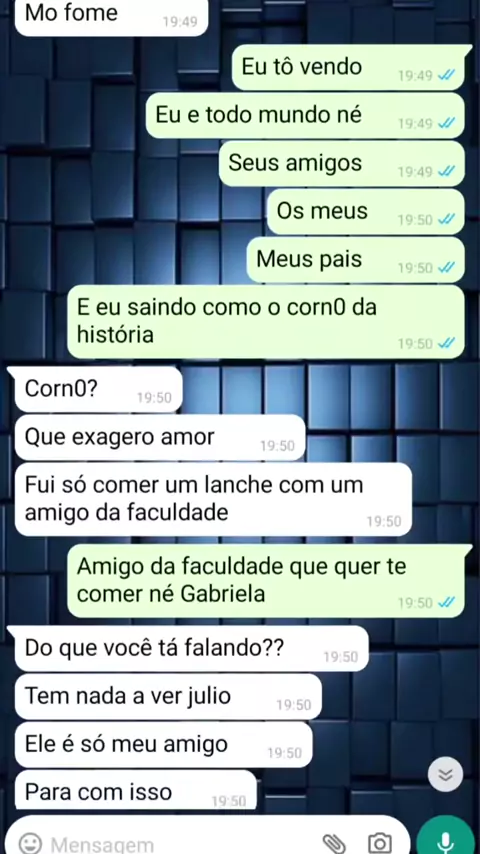The width and height of the screenshot is (480, 854).
Task: Select the 'Para com isso' message
Action: click(135, 789)
